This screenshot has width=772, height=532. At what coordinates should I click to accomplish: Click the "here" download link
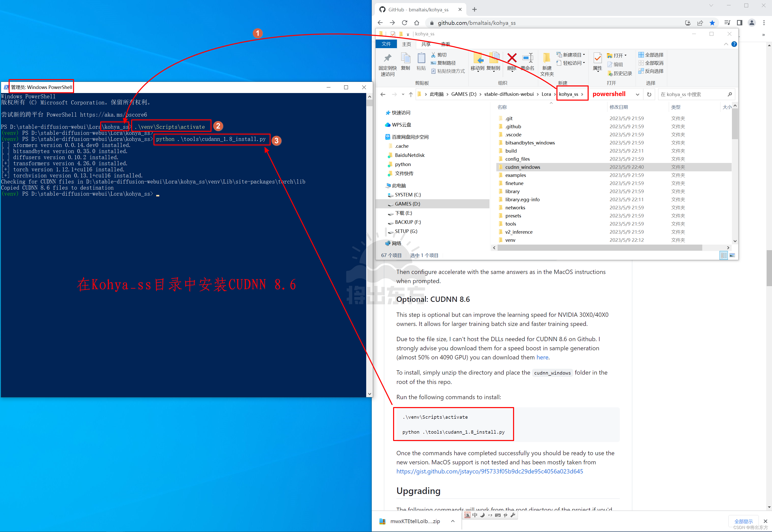click(542, 357)
